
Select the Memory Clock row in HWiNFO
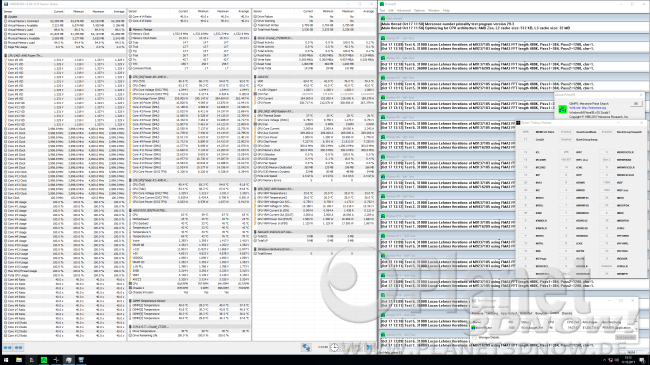click(189, 34)
